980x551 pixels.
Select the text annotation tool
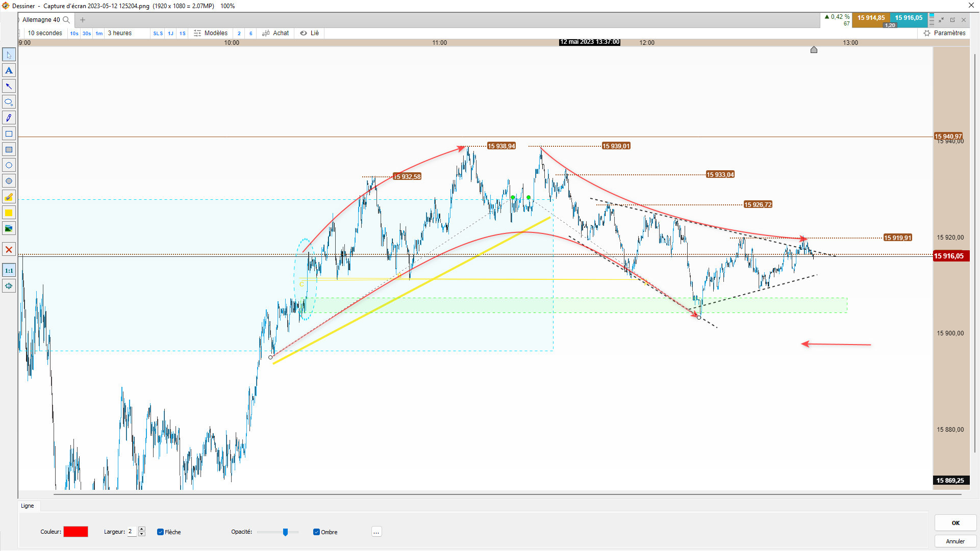[9, 70]
